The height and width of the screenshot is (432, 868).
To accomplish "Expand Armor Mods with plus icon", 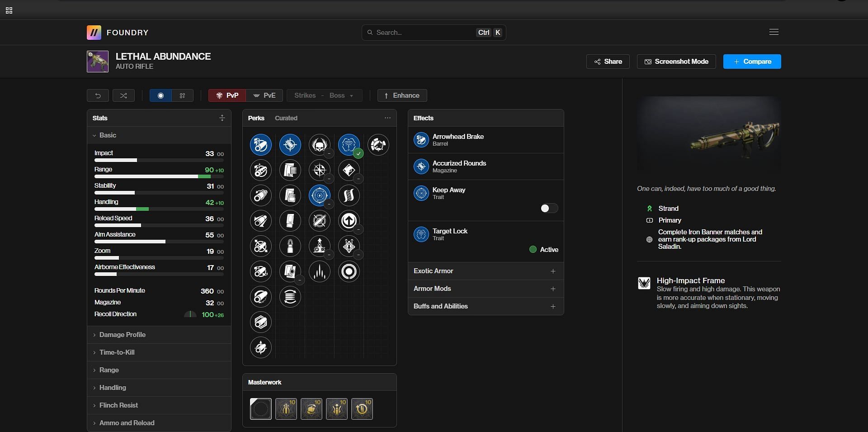I will tap(553, 289).
